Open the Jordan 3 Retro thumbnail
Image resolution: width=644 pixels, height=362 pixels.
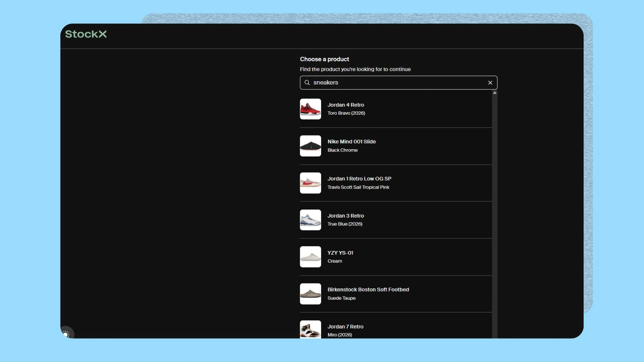[x=310, y=220]
